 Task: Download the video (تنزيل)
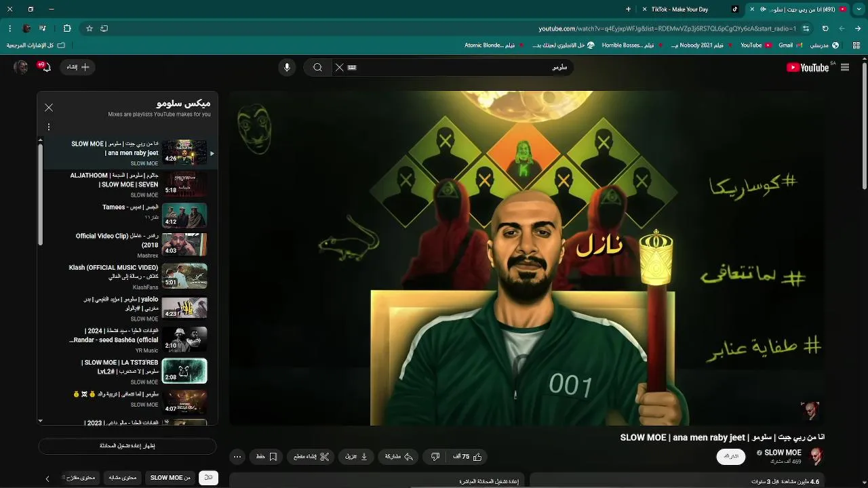pos(357,457)
